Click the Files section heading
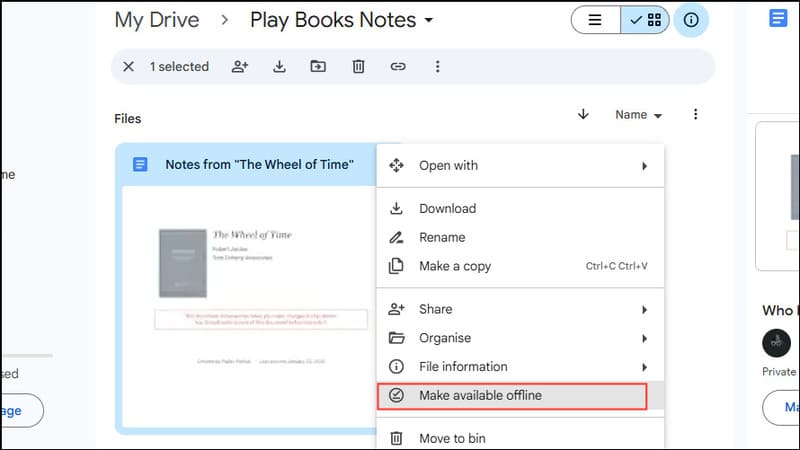Screen dimensions: 800x450 coord(128,119)
